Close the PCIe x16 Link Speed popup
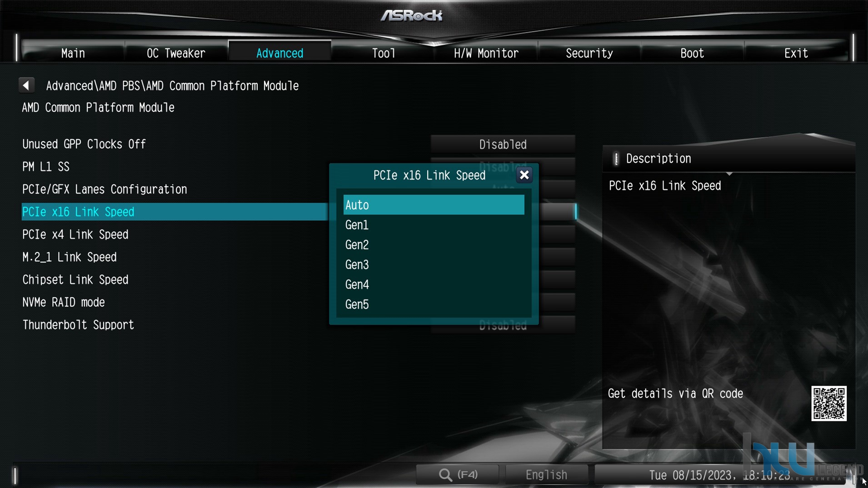The width and height of the screenshot is (868, 488). [x=524, y=175]
